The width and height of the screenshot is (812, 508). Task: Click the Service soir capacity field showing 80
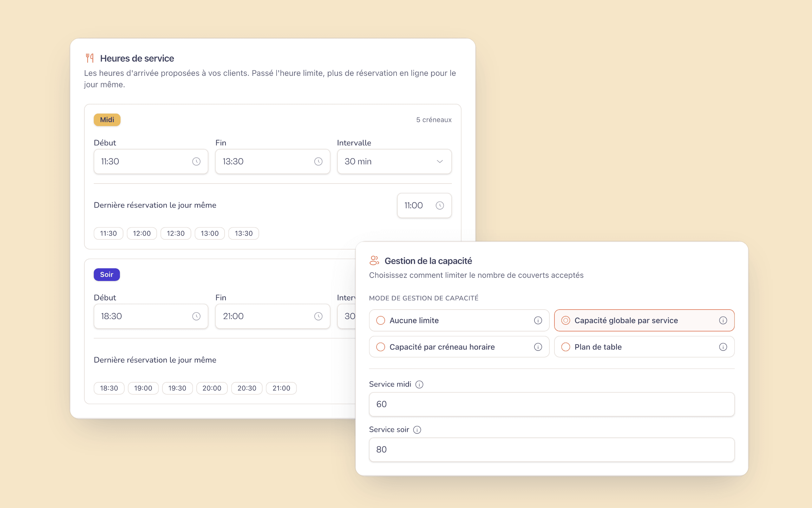click(552, 450)
